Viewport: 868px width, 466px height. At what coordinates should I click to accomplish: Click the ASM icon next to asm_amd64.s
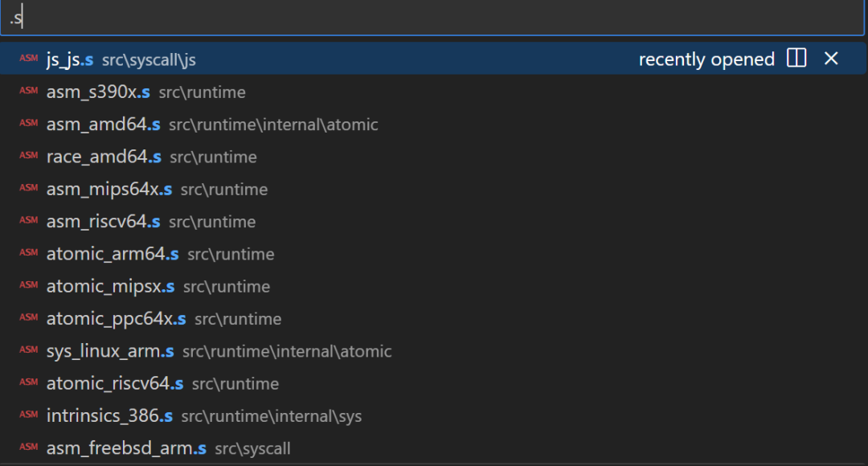coord(28,123)
